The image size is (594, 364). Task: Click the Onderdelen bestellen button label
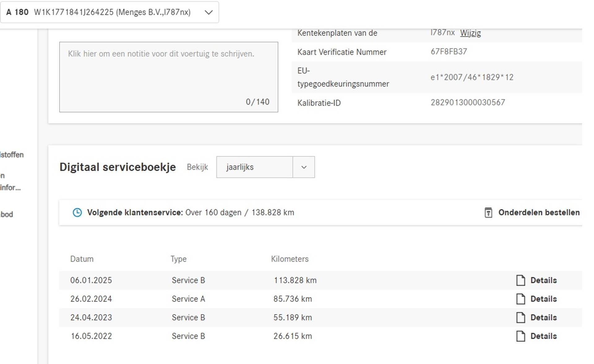(539, 212)
